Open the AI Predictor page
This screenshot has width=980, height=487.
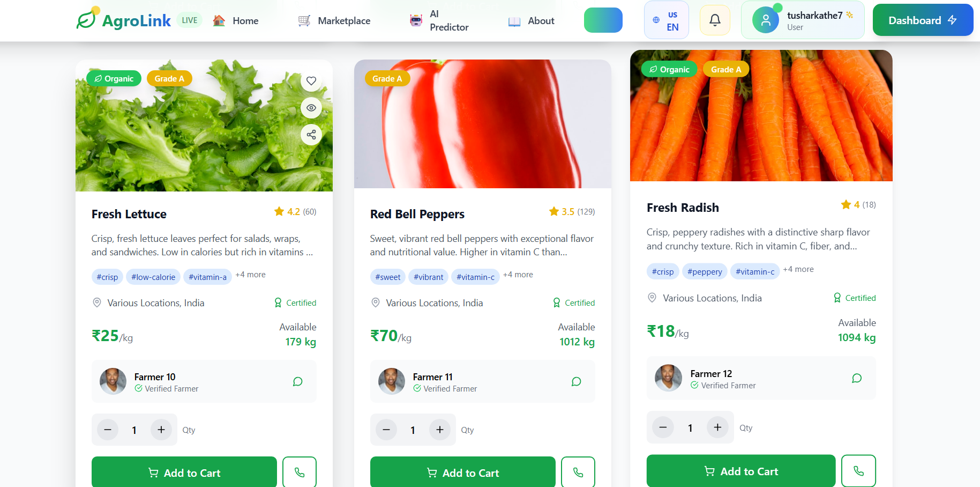coord(439,20)
